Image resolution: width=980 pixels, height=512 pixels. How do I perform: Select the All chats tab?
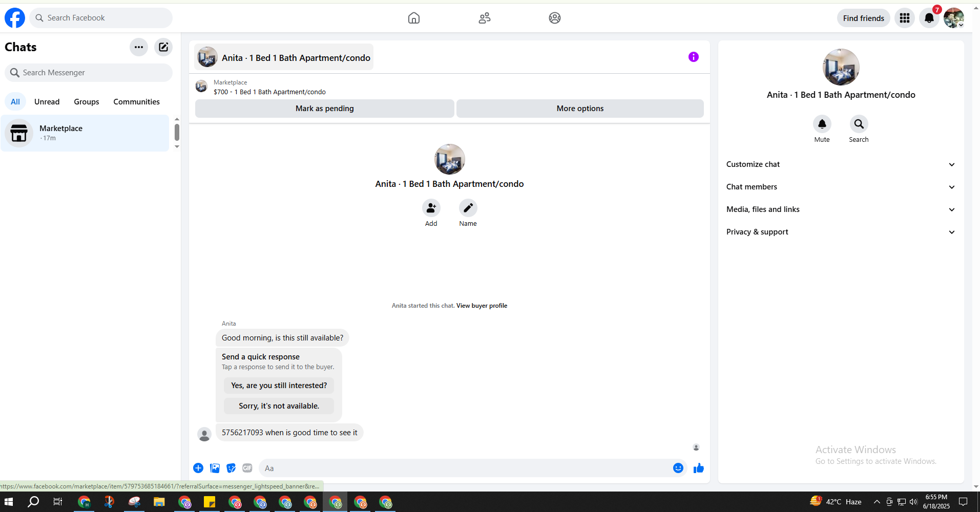[x=15, y=102]
